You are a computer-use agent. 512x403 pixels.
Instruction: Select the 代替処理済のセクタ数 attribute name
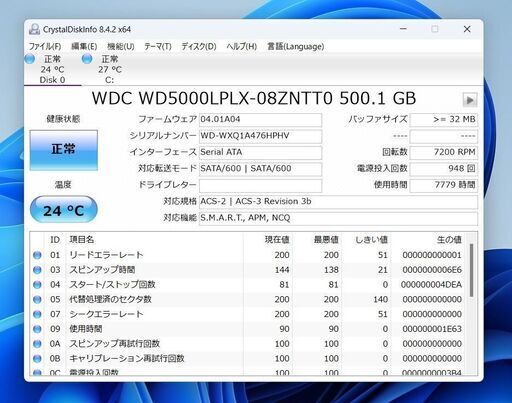(110, 299)
